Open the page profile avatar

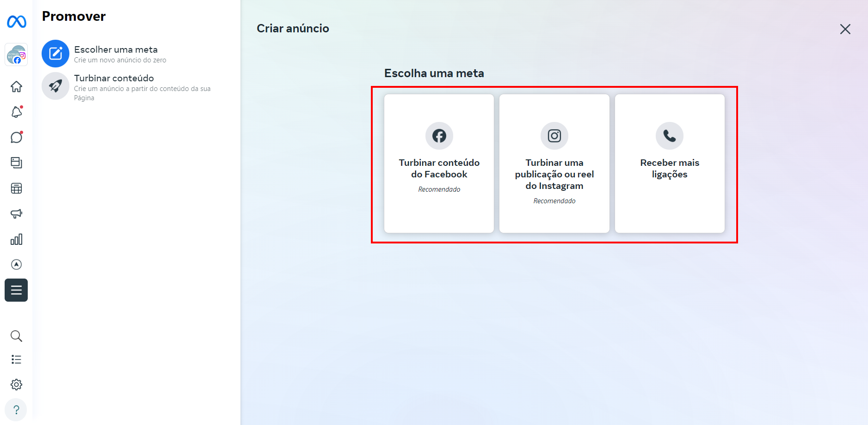pyautogui.click(x=17, y=55)
